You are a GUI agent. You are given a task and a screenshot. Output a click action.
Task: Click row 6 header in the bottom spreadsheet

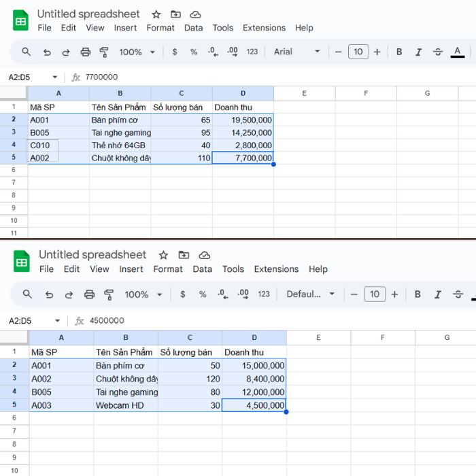tap(14, 418)
